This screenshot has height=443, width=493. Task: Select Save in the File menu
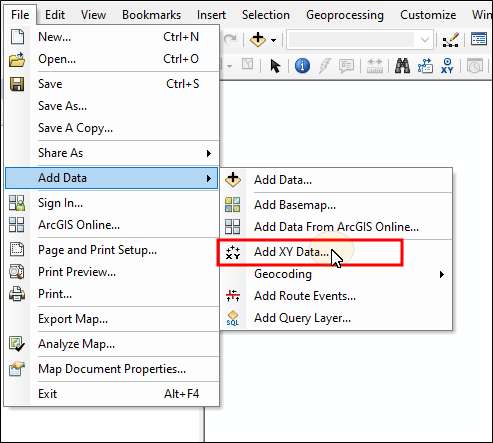(x=112, y=84)
